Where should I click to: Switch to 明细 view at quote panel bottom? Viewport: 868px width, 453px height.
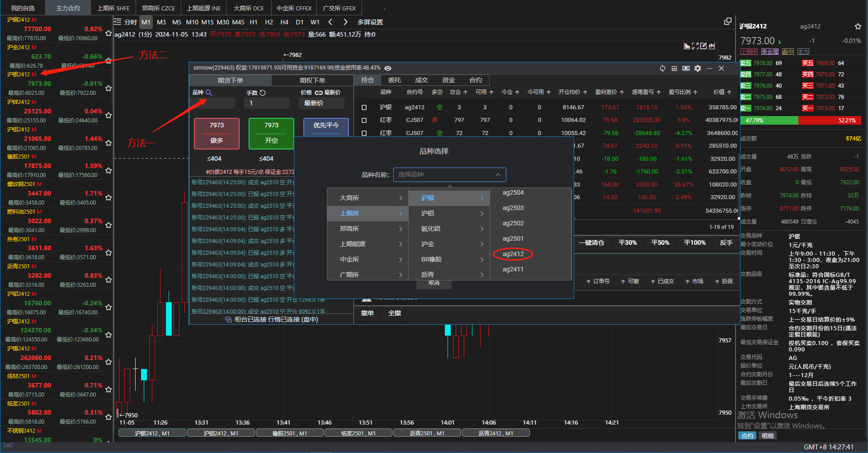tap(767, 436)
